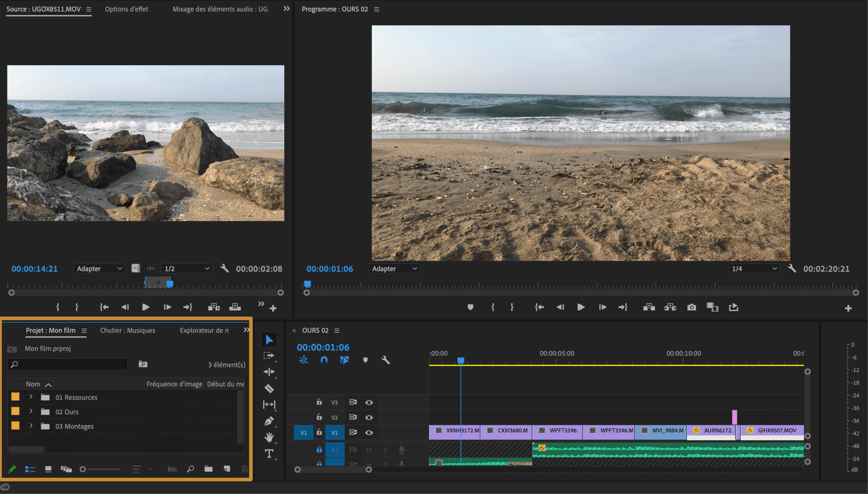868x494 pixels.
Task: Select the Hand tool
Action: click(x=269, y=437)
